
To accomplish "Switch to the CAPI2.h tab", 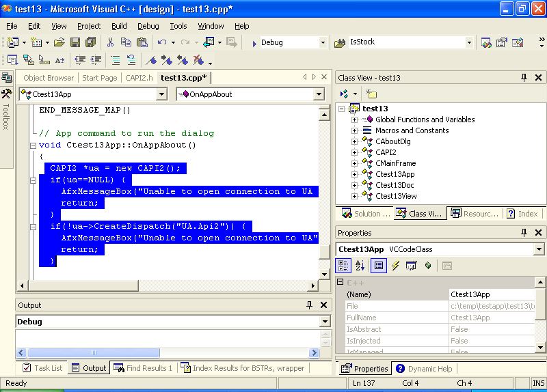I will 139,78.
